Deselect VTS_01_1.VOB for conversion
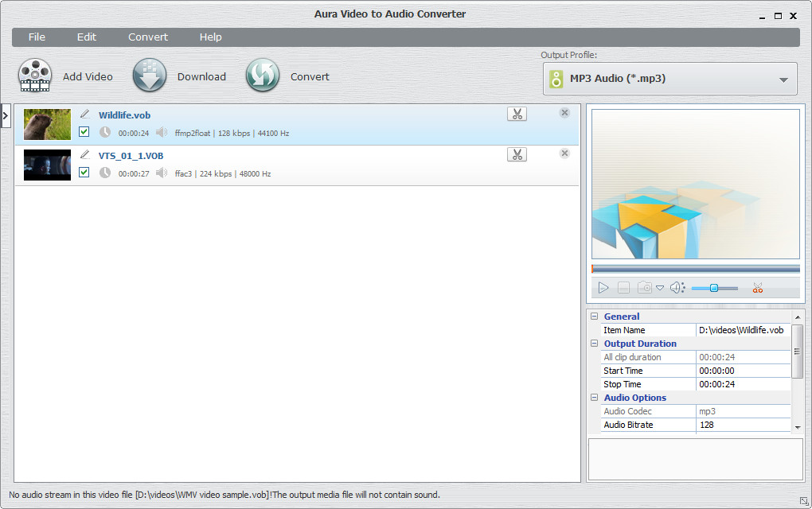The width and height of the screenshot is (812, 509). tap(84, 172)
